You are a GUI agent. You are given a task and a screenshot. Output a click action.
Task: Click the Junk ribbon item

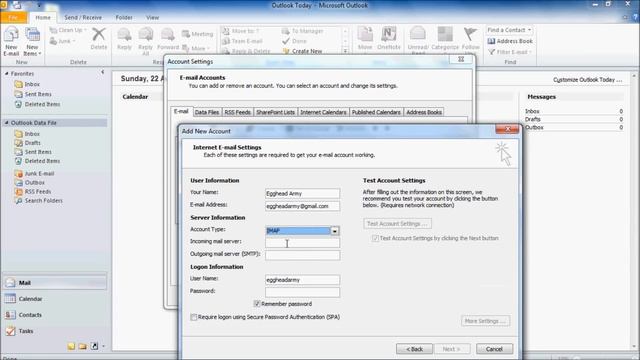pos(62,41)
